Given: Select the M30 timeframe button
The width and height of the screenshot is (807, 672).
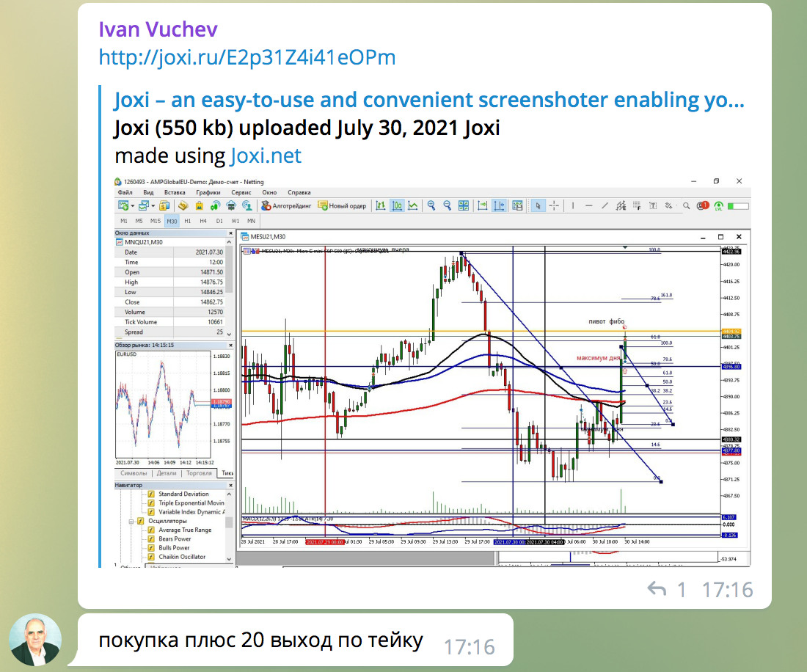Looking at the screenshot, I should 172,221.
